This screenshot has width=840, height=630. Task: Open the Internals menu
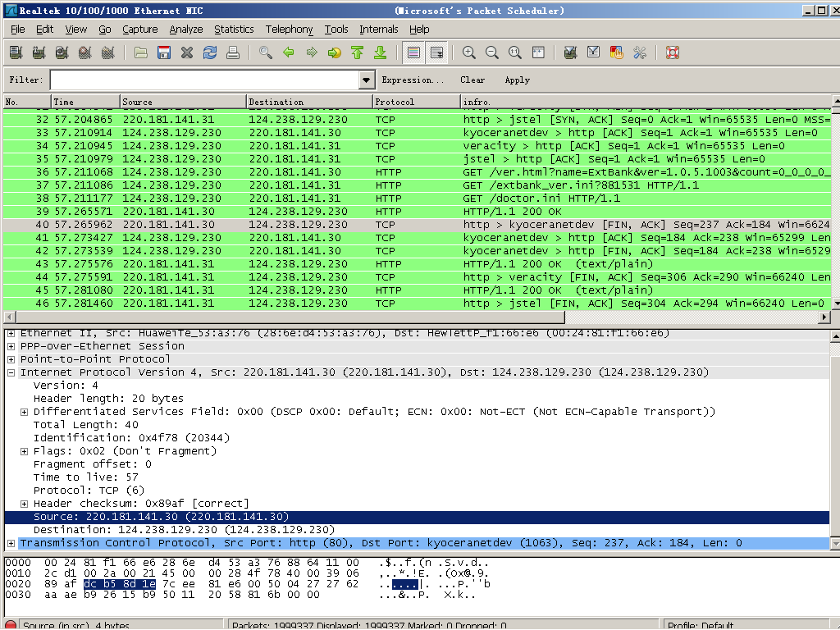[379, 30]
